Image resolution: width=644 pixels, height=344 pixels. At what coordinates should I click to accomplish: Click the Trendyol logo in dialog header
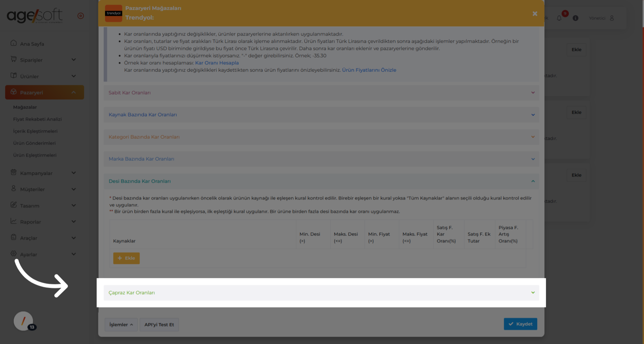tap(114, 13)
